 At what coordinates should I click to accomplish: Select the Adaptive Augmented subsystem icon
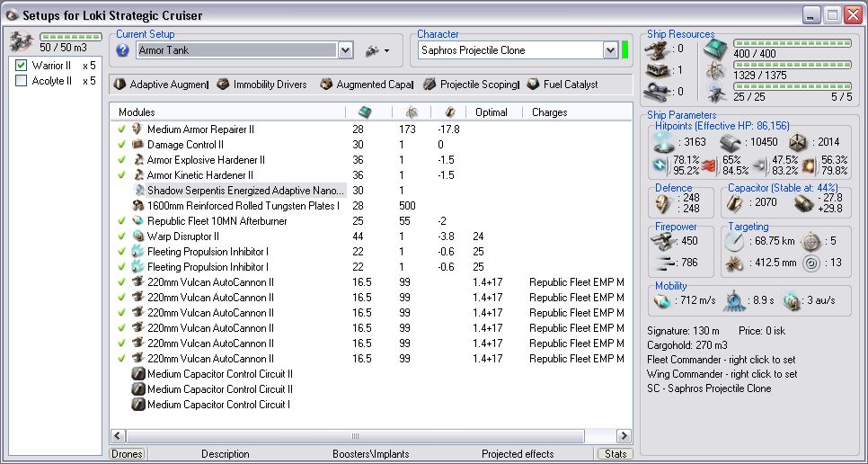pyautogui.click(x=120, y=85)
